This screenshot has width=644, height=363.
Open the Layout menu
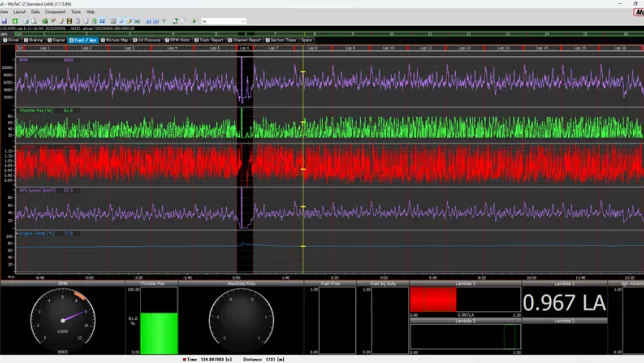[x=19, y=12]
